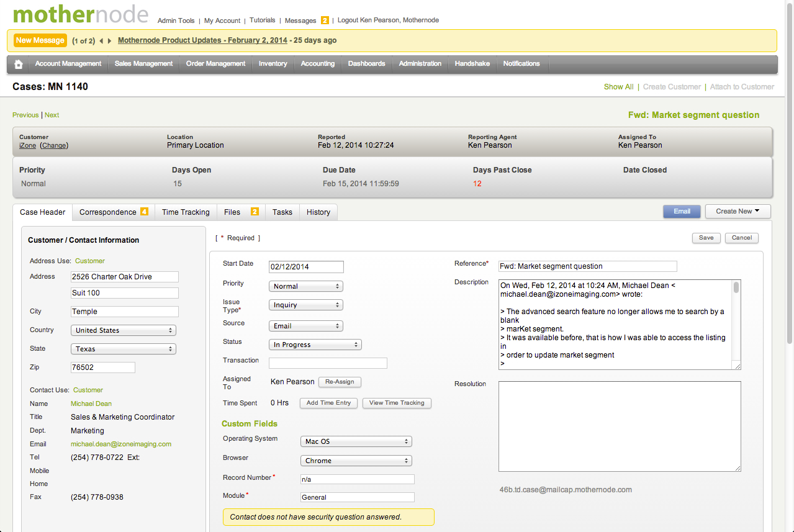Screen dimensions: 794x532
Task: Open the Status dropdown set to In Progress
Action: (x=315, y=345)
